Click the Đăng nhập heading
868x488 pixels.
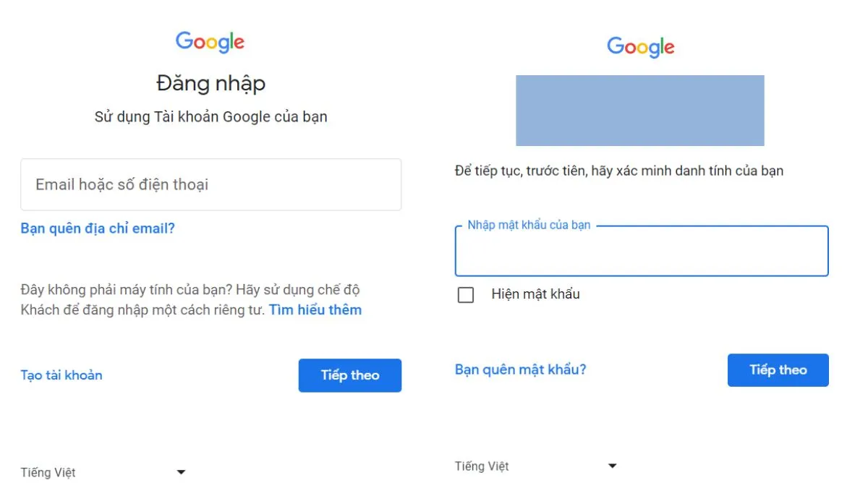[210, 83]
